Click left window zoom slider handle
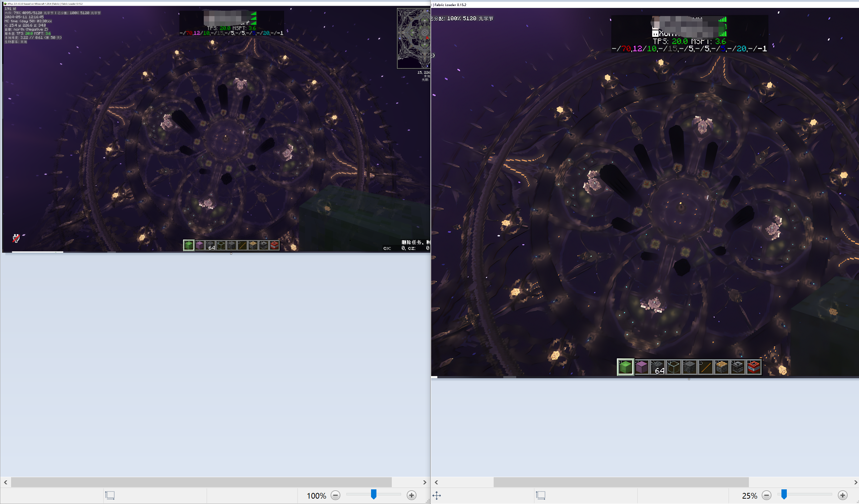 (x=374, y=494)
